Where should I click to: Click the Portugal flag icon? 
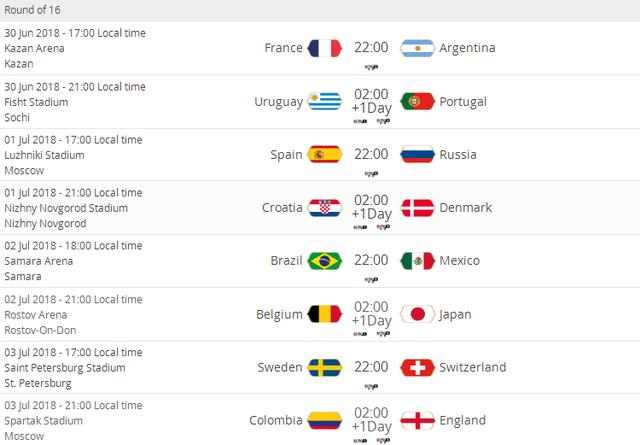(417, 101)
